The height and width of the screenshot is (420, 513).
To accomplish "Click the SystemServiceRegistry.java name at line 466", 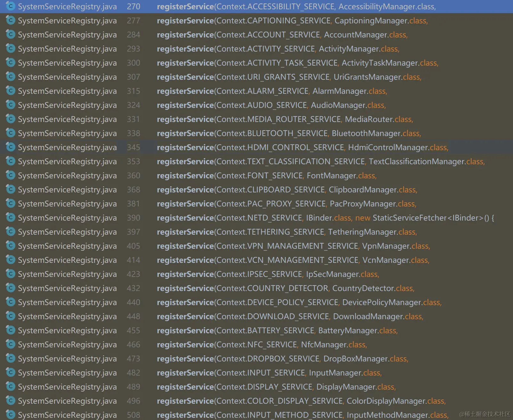I will pyautogui.click(x=67, y=345).
